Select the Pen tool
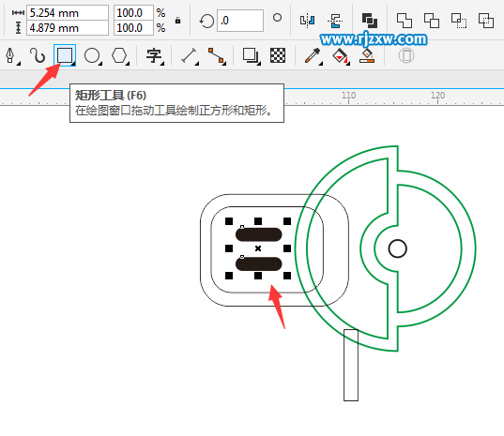 pyautogui.click(x=10, y=55)
